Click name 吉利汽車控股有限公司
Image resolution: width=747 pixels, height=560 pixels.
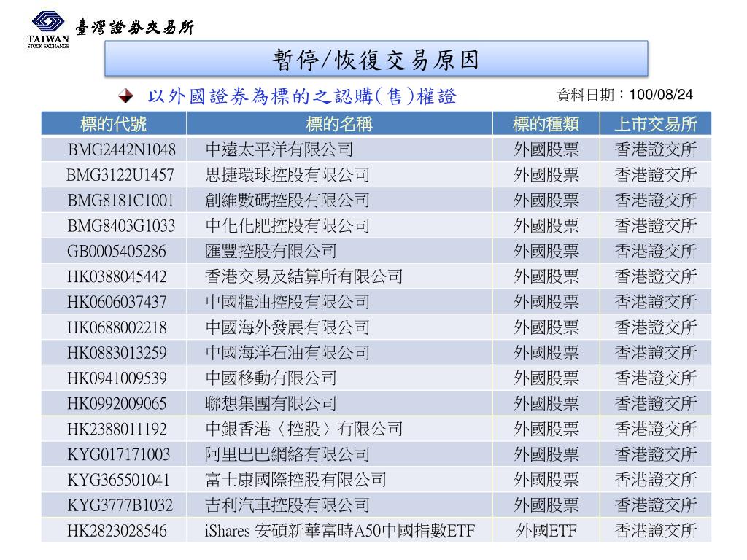tap(287, 505)
